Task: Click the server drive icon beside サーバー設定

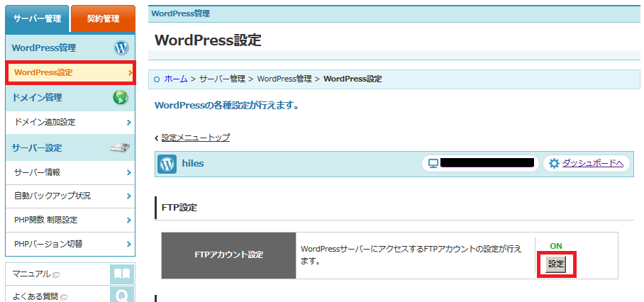Action: [x=120, y=147]
